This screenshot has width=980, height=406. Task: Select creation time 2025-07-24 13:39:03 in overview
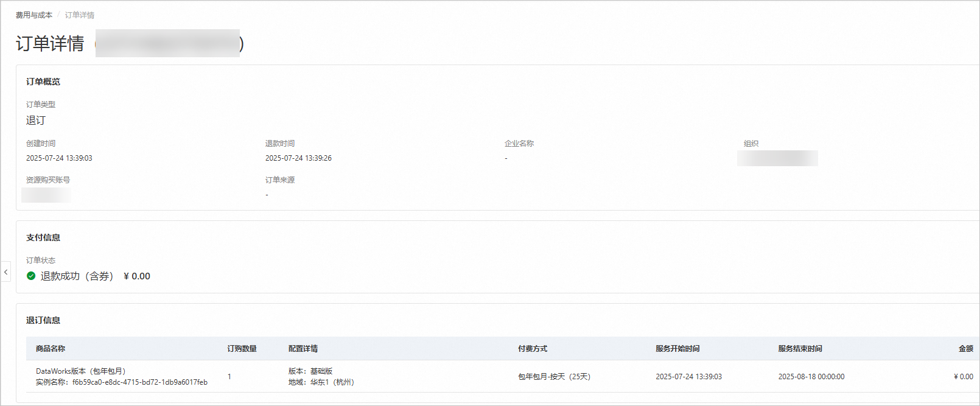point(59,158)
